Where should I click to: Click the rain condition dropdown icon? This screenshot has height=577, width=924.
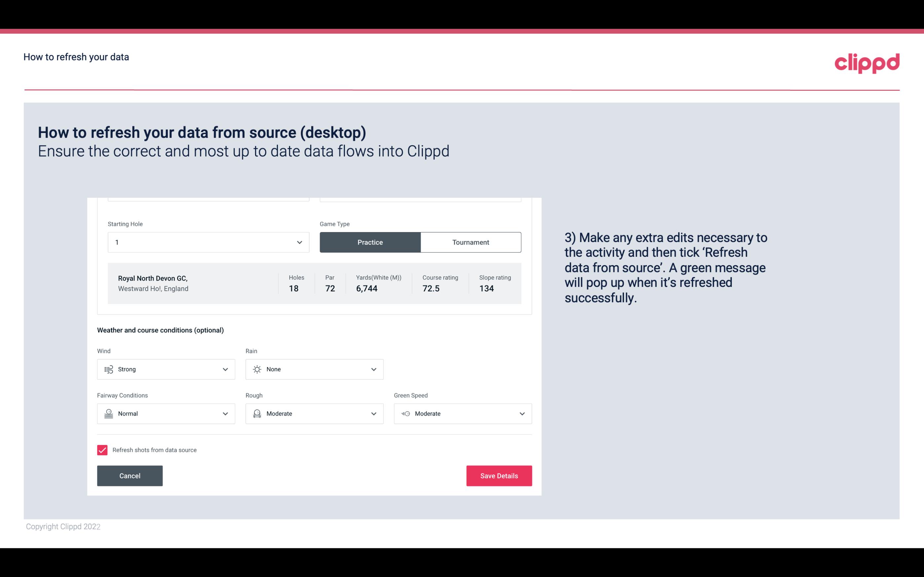[x=373, y=369]
